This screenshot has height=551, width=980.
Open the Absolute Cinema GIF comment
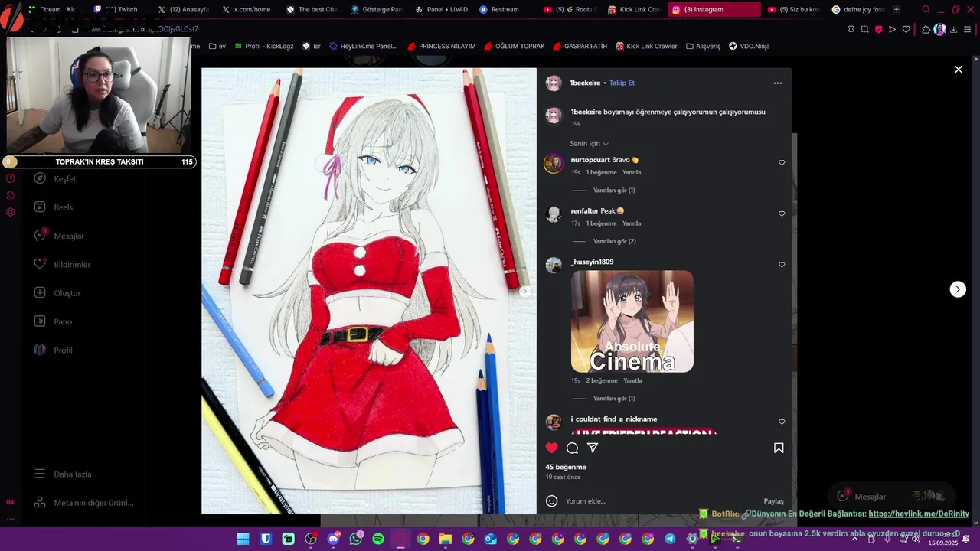[632, 321]
